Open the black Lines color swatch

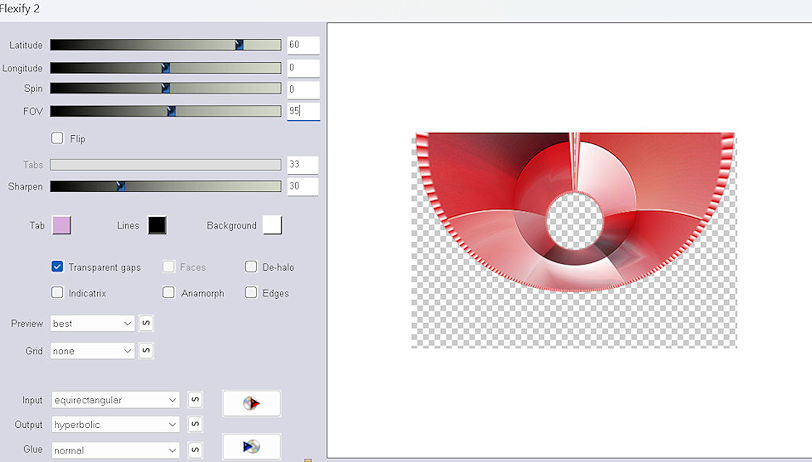[157, 225]
